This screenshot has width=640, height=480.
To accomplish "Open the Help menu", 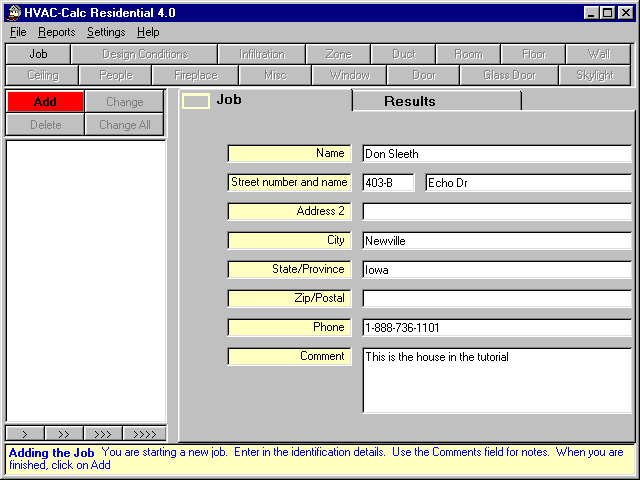I will pyautogui.click(x=148, y=32).
